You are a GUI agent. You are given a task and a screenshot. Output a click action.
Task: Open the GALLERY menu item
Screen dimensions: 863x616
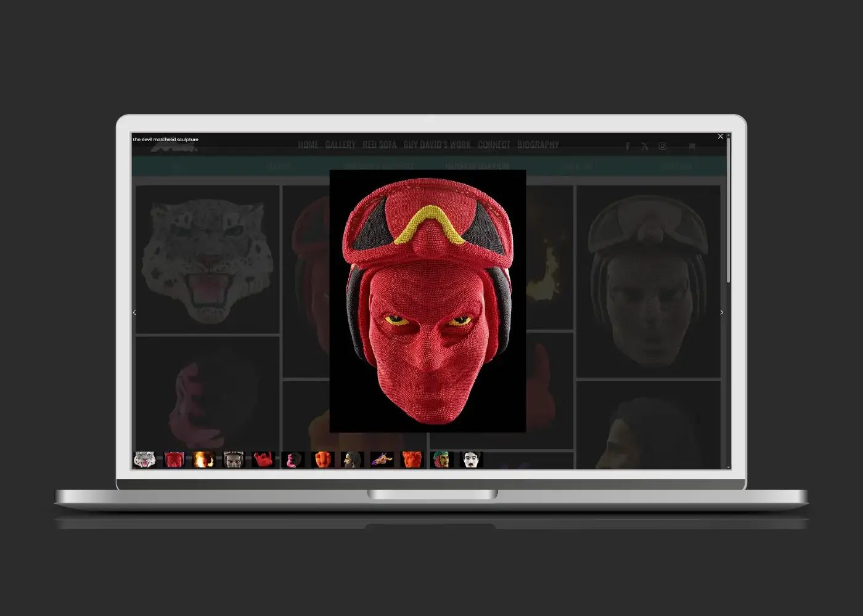point(340,145)
